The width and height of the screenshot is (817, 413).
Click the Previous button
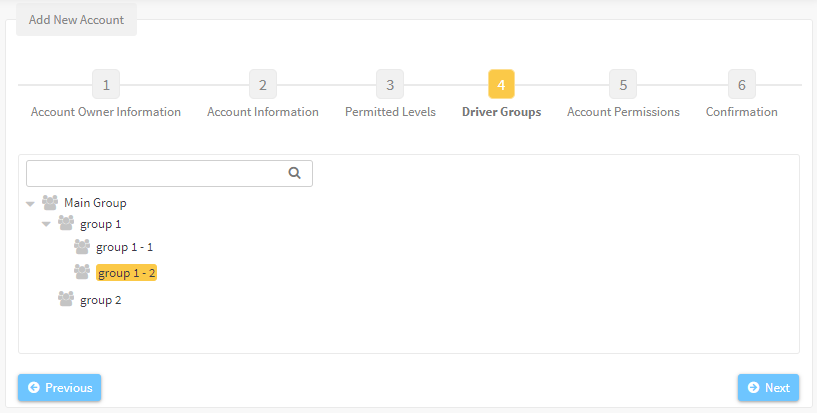pos(59,387)
